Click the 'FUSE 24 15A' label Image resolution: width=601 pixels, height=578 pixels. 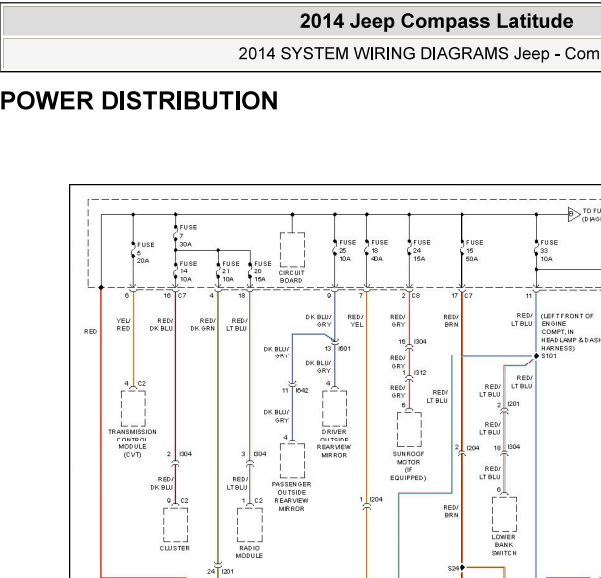click(422, 251)
